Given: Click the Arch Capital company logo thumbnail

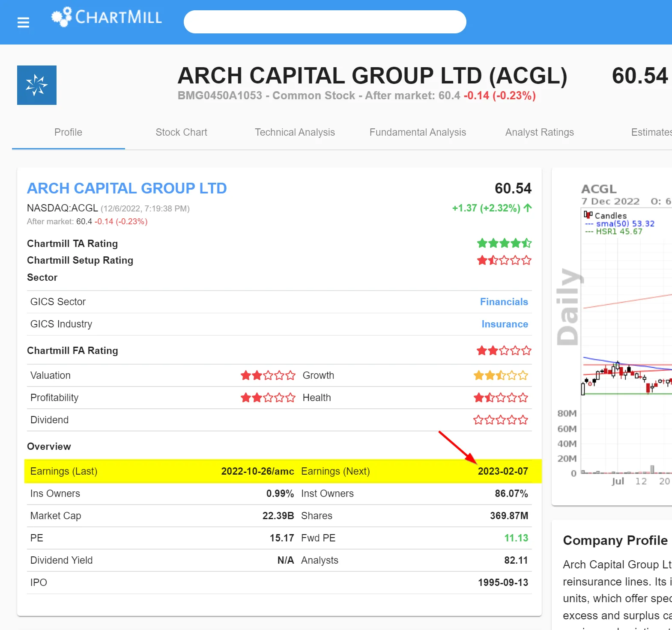Looking at the screenshot, I should point(37,85).
